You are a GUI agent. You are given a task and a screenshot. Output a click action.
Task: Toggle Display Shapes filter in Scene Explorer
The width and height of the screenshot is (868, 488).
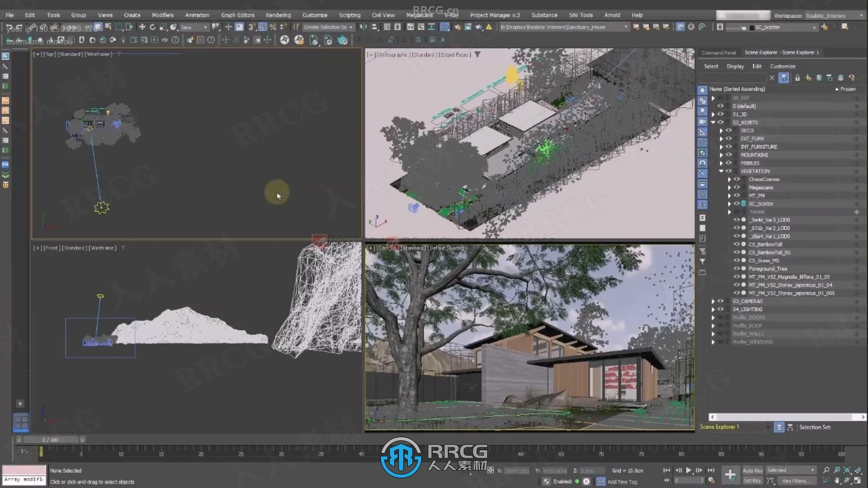[x=703, y=100]
